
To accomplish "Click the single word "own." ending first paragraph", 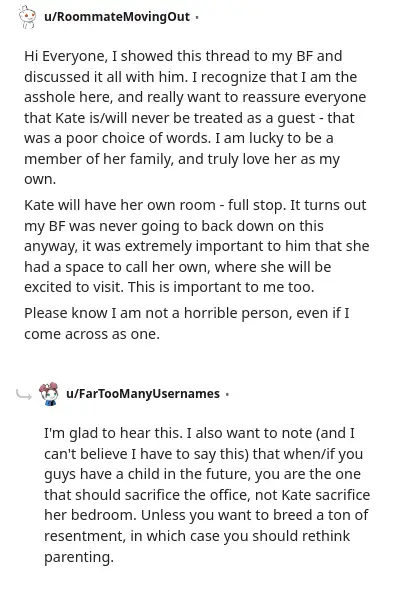I will [40, 179].
